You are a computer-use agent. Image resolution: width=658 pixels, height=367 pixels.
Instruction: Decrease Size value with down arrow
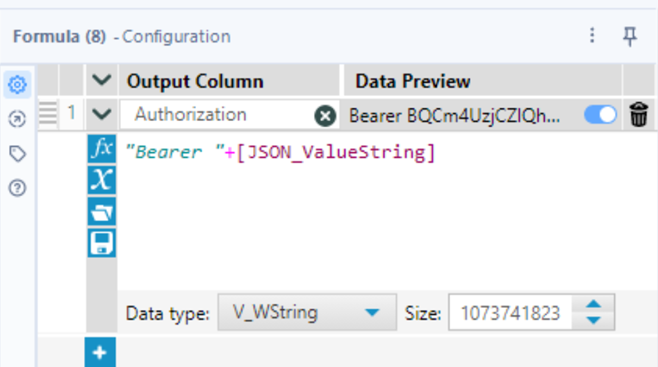point(593,320)
